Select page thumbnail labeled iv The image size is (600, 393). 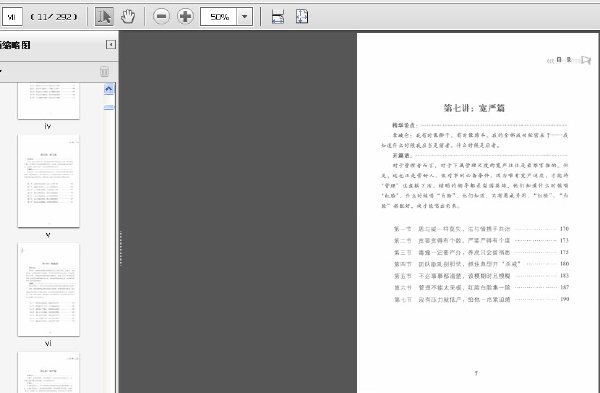tap(49, 100)
